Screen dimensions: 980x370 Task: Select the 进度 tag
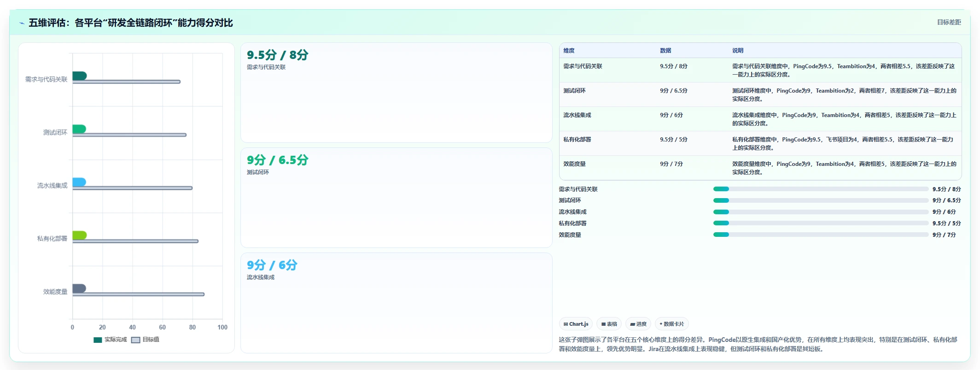[x=638, y=324]
